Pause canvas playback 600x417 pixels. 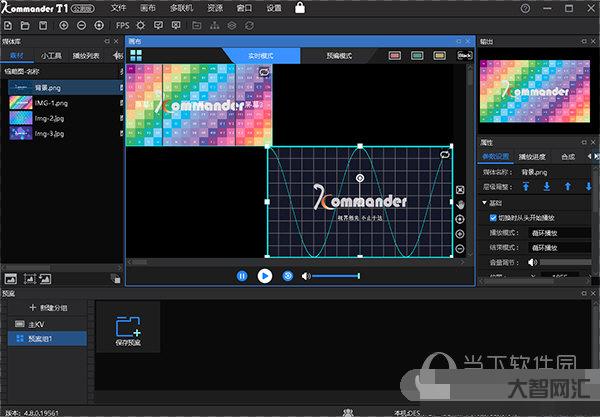point(242,276)
